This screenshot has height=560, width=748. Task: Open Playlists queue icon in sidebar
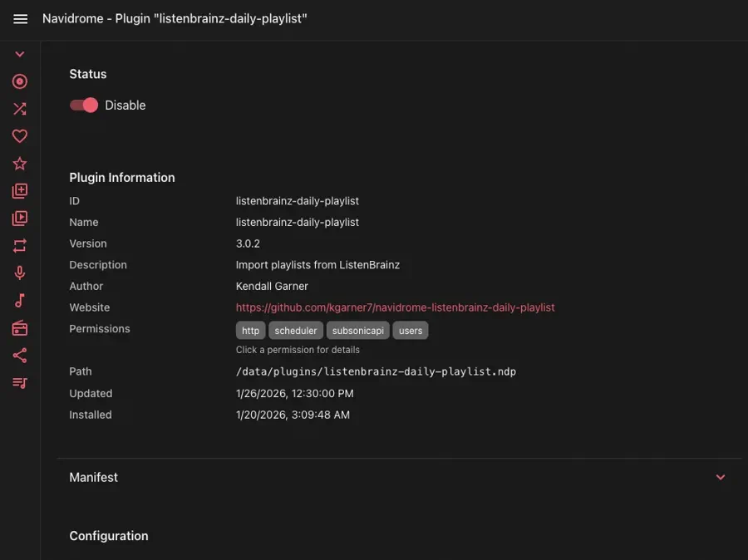click(x=20, y=383)
